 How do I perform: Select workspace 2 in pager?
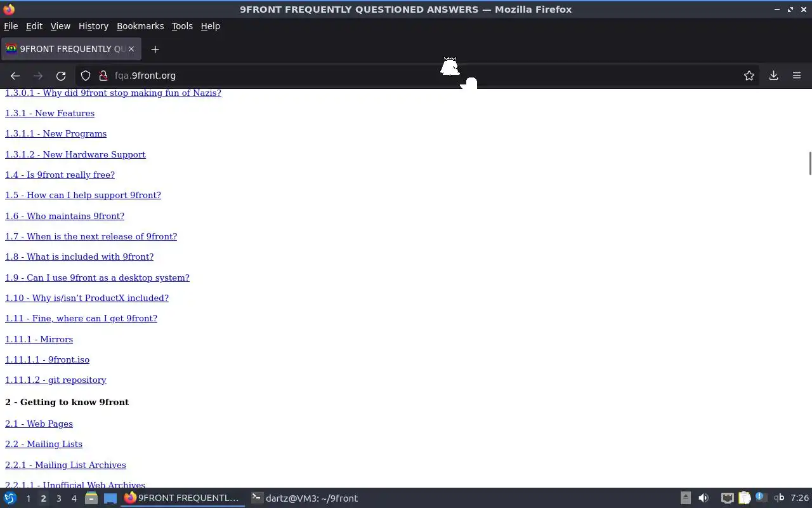43,498
